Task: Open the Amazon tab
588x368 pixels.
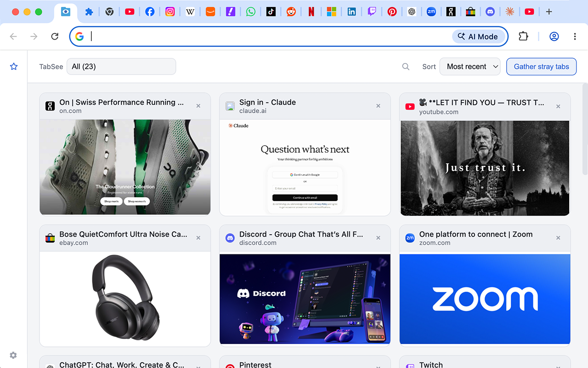Action: [210, 12]
